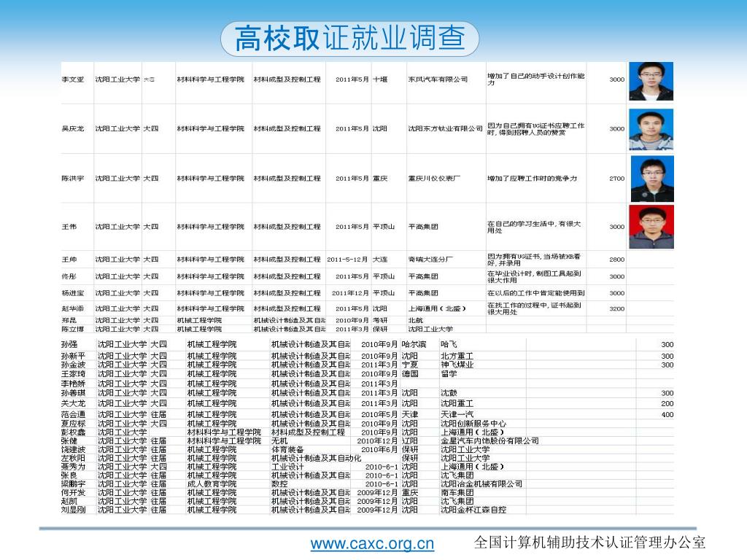The height and width of the screenshot is (560, 747).
Task: Click the photo in 陈洪宇's row
Action: (652, 179)
